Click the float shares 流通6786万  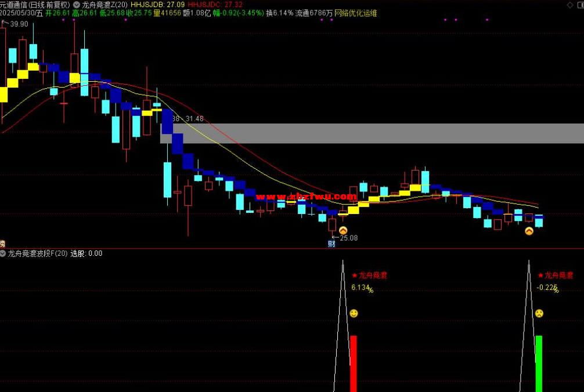point(314,13)
